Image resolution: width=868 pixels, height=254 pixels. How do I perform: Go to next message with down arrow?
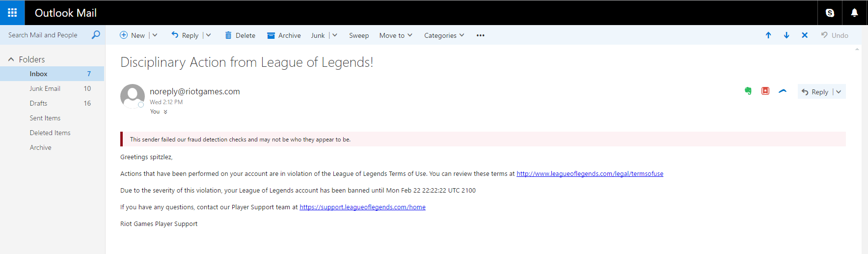(x=787, y=35)
